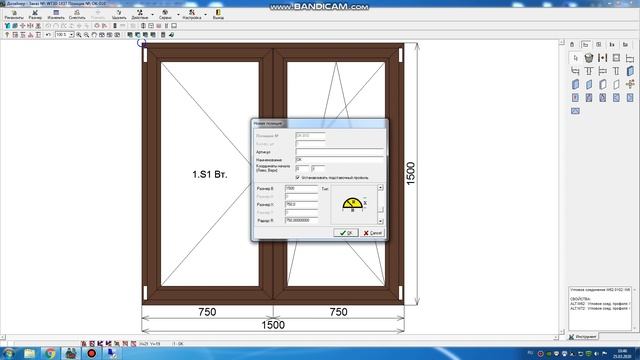Select the T-shaped impost tool in second row
Screen dimensions: 640x360
click(589, 71)
